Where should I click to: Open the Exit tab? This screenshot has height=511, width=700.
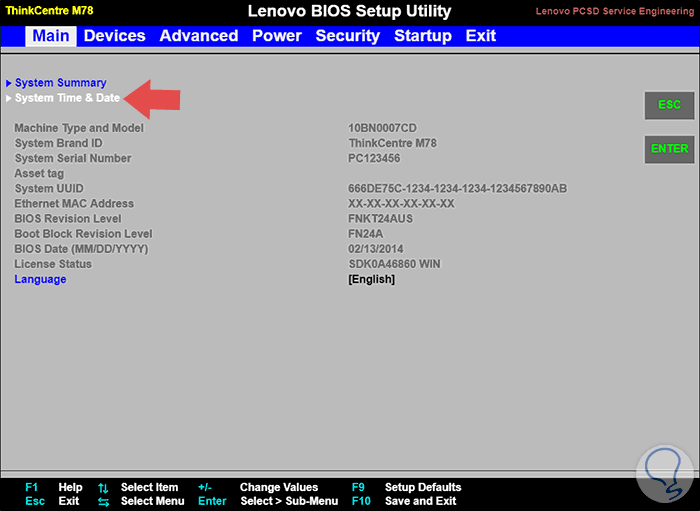click(481, 36)
